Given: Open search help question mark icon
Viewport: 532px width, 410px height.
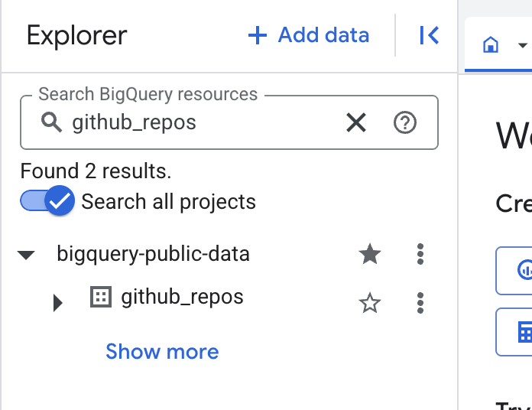Looking at the screenshot, I should pyautogui.click(x=405, y=122).
